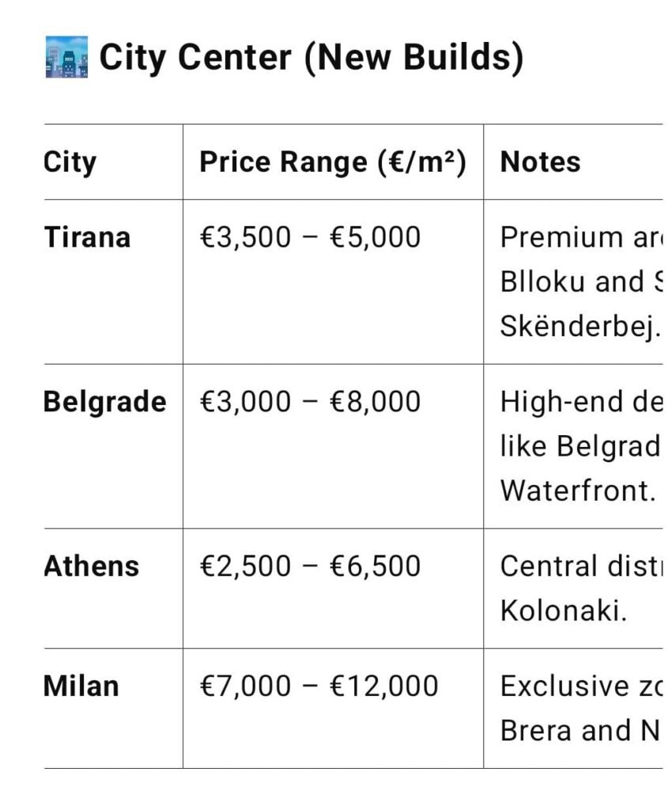Image resolution: width=672 pixels, height=810 pixels.
Task: Click the City column header
Action: pos(70,162)
